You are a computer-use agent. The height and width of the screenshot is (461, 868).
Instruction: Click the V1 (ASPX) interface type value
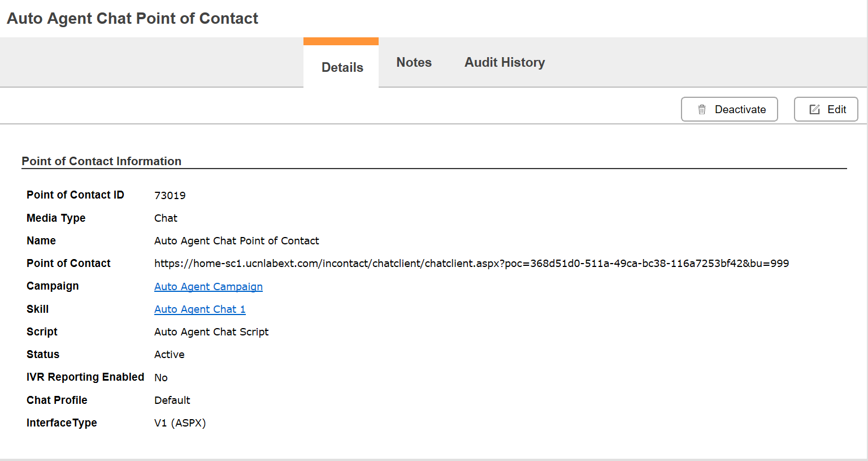180,423
